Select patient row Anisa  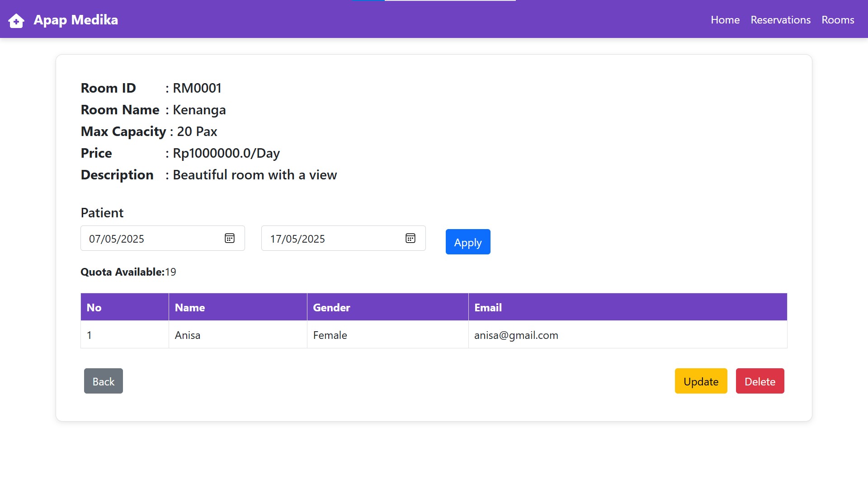coord(188,335)
